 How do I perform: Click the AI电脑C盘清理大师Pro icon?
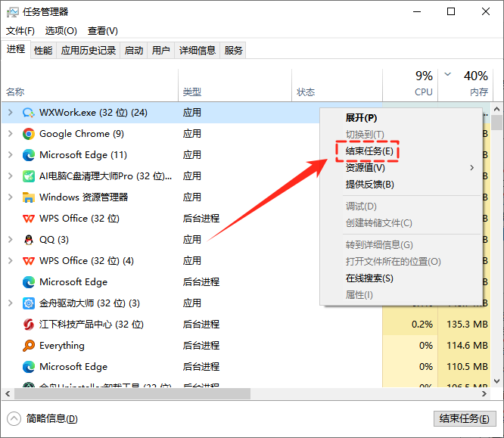click(x=28, y=176)
